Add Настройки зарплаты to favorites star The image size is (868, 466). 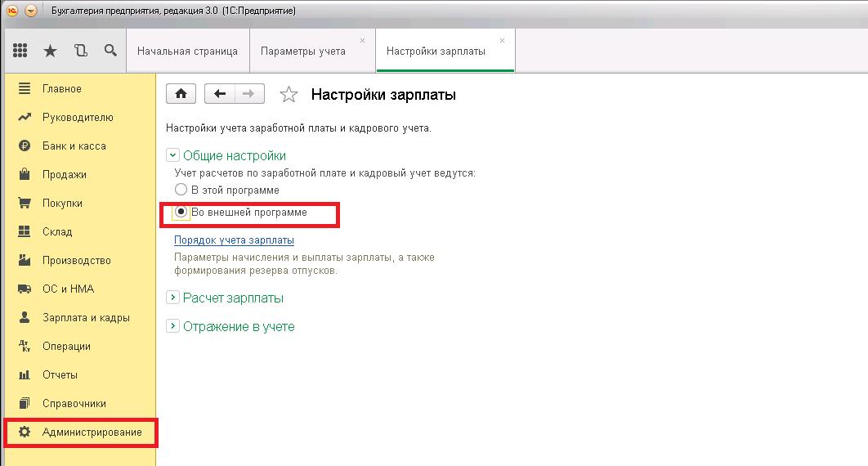point(289,95)
